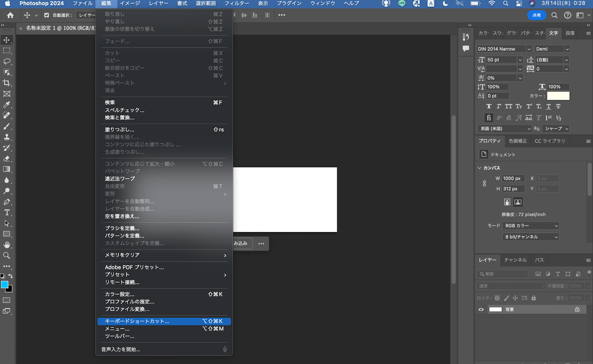Select the Lasso tool
593x364 pixels.
coord(7,61)
